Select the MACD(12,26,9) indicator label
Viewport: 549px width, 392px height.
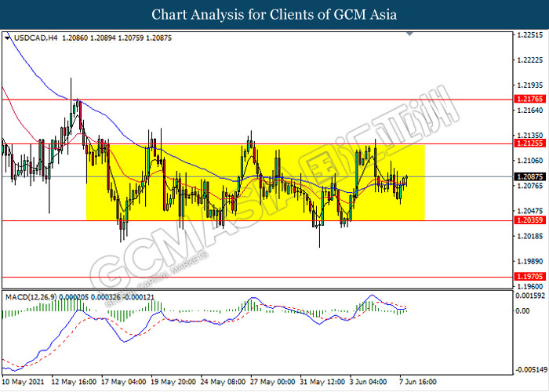(31, 297)
